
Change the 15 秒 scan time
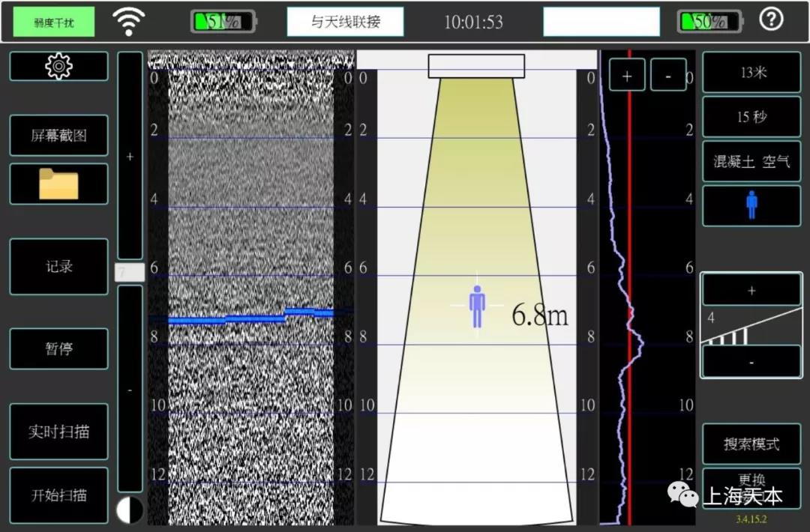(x=751, y=117)
